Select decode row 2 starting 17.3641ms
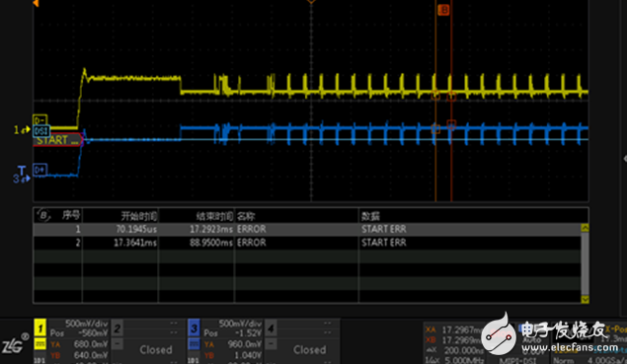Viewport: 627px width, 364px height. [307, 243]
